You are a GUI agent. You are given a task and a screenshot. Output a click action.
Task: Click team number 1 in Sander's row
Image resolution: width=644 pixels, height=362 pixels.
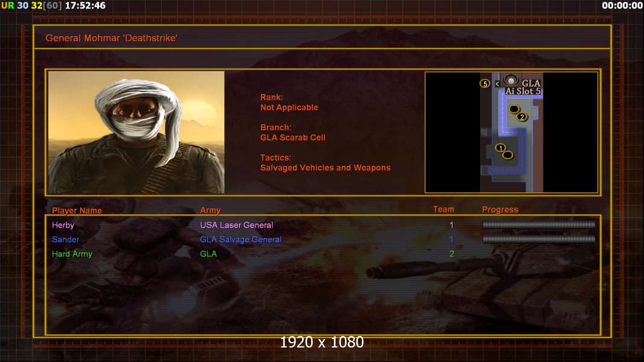click(451, 240)
